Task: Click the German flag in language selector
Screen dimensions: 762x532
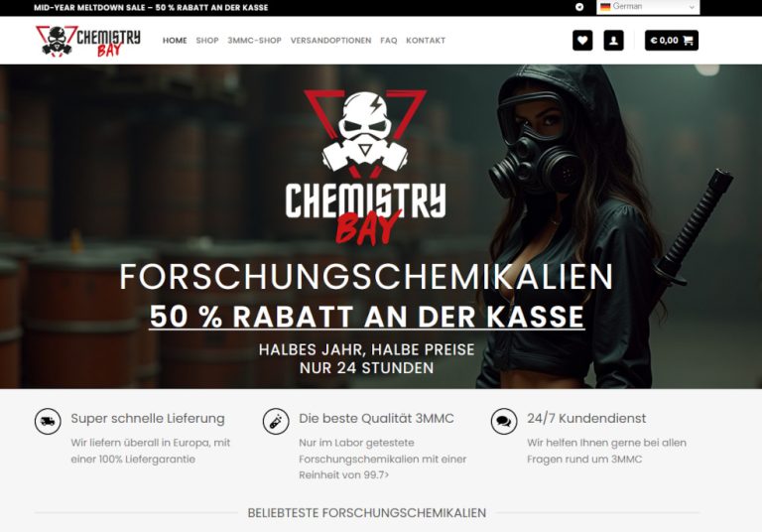Action: (605, 7)
